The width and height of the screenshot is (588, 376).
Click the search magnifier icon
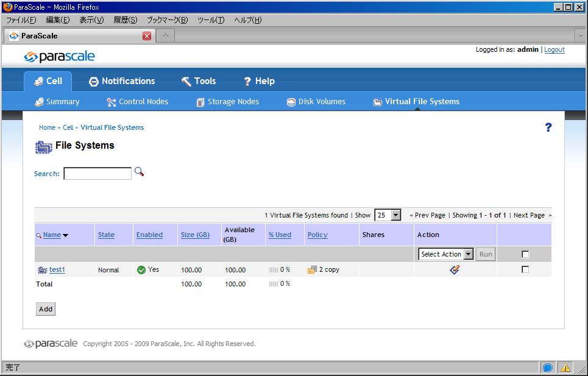point(139,172)
